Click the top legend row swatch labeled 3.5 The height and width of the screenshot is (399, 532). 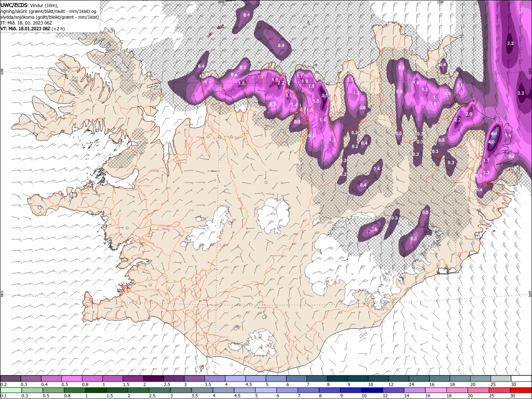pyautogui.click(x=215, y=378)
